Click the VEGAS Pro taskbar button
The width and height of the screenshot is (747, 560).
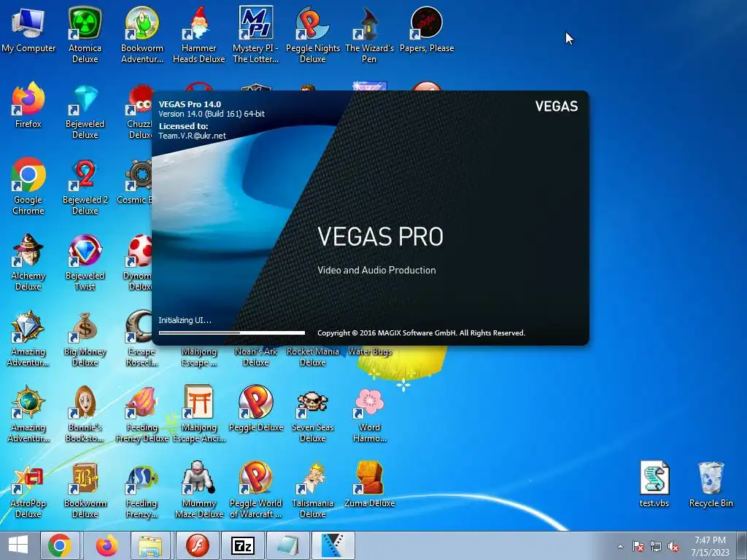tap(333, 545)
